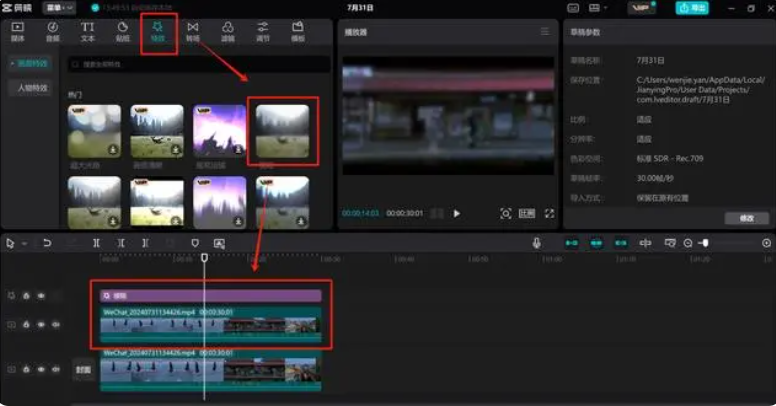
Task: Delete the clip part right of the playhead
Action: coord(145,243)
